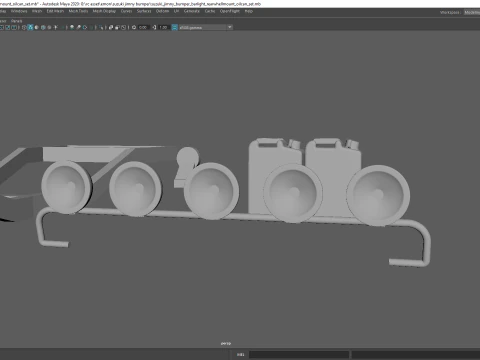Open the Help menu

coord(249,11)
